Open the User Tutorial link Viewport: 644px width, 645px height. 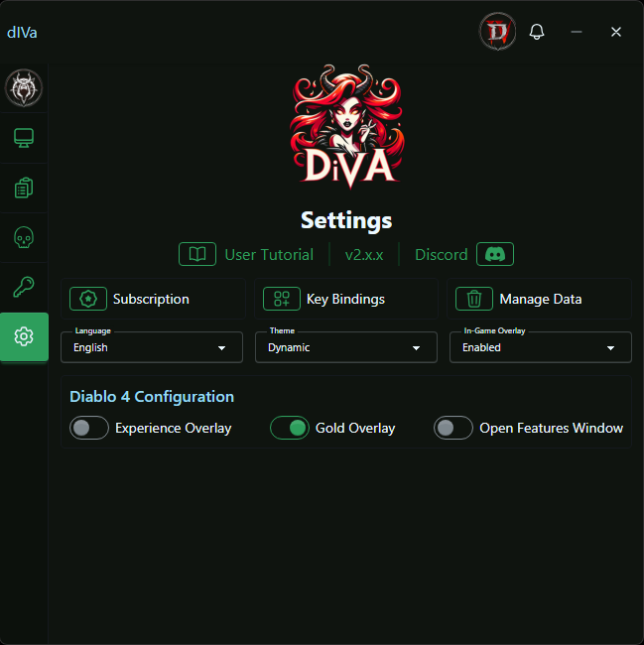(269, 255)
